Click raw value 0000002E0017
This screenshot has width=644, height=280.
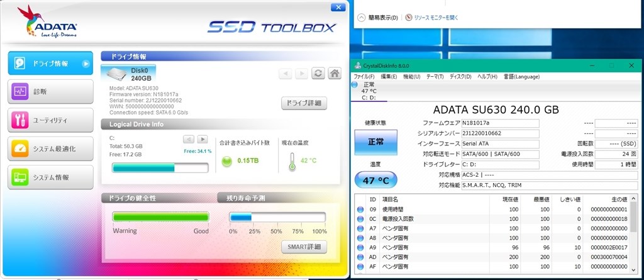pyautogui.click(x=609, y=247)
